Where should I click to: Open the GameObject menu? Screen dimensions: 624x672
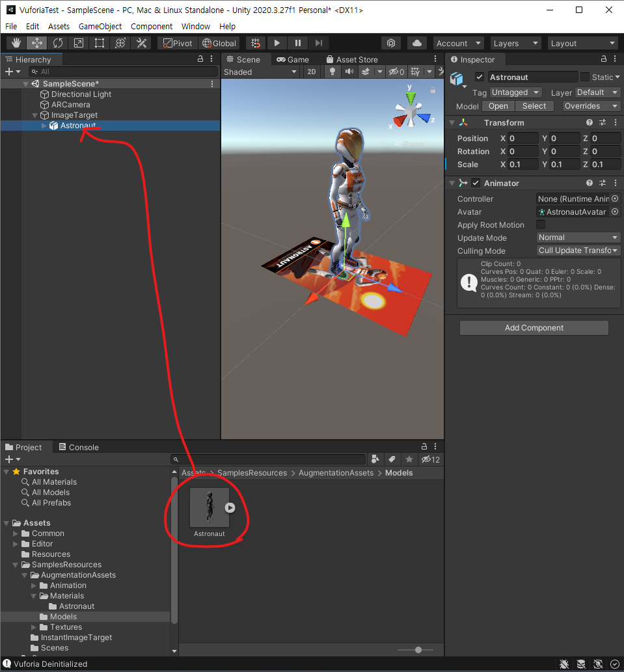click(100, 26)
